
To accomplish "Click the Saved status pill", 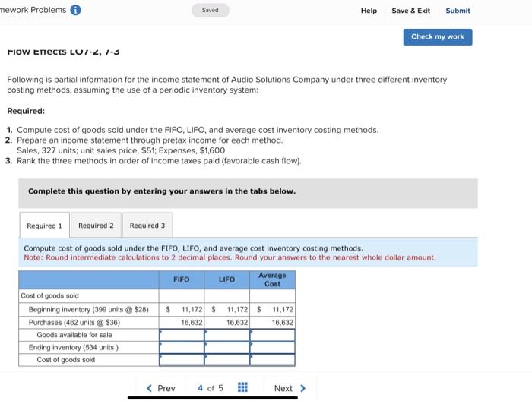I will coord(211,10).
